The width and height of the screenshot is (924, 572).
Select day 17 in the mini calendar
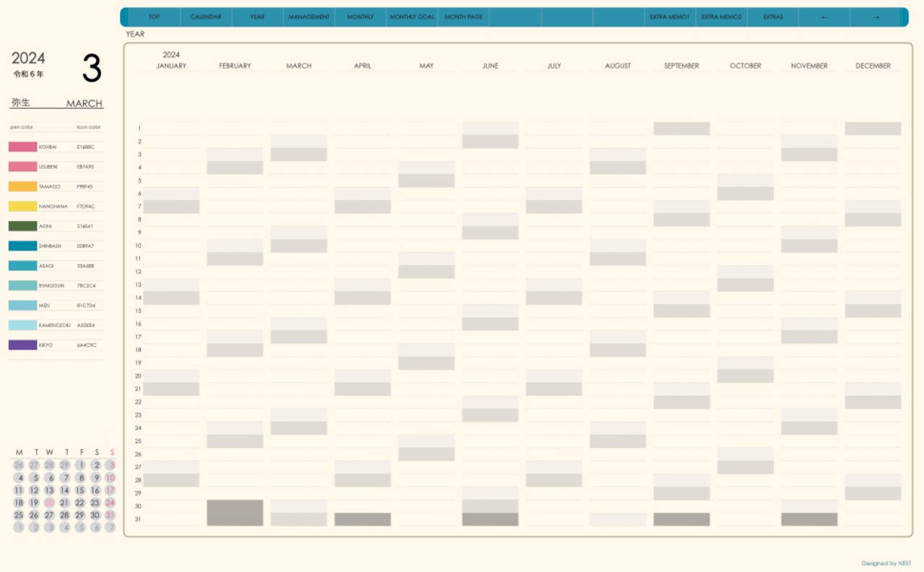(x=110, y=490)
